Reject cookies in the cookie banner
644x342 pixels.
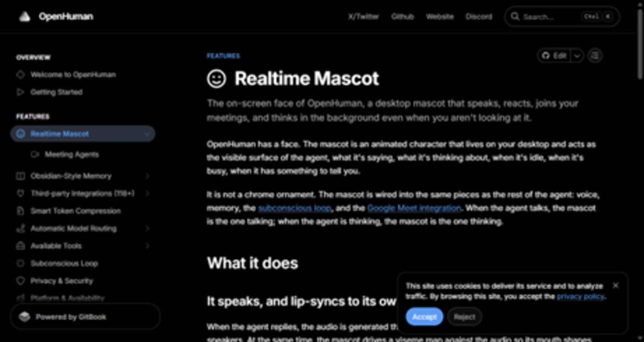[x=465, y=317]
